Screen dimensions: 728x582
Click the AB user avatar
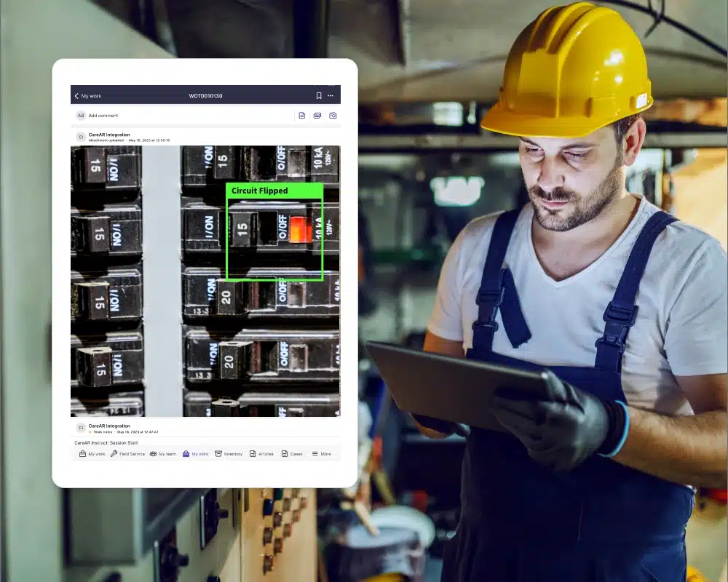(80, 115)
